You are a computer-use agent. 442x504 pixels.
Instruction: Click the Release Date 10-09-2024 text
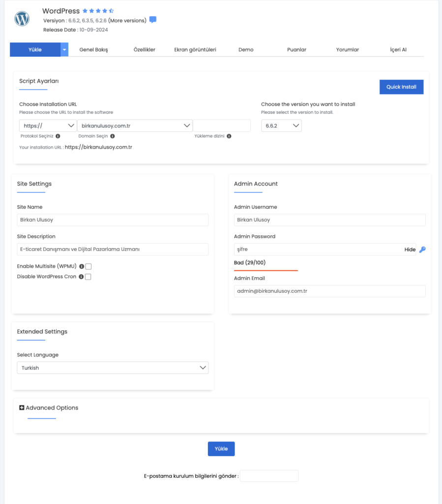click(x=75, y=30)
